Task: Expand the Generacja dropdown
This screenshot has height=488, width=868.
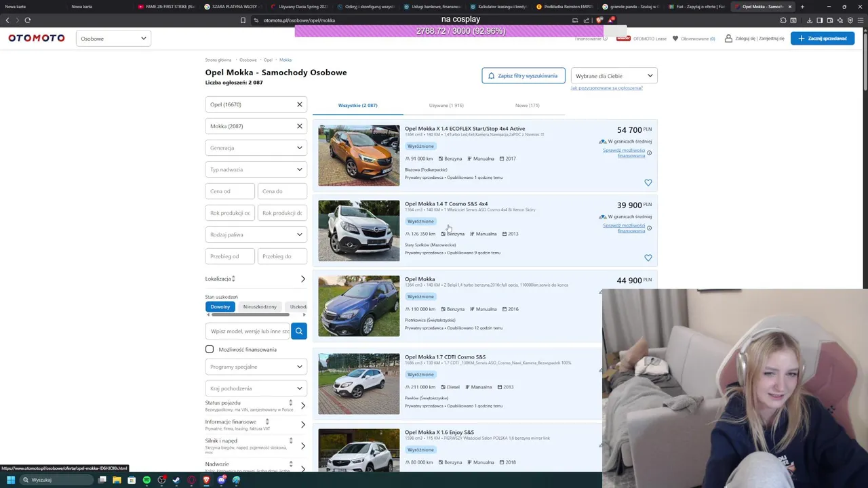Action: [256, 148]
